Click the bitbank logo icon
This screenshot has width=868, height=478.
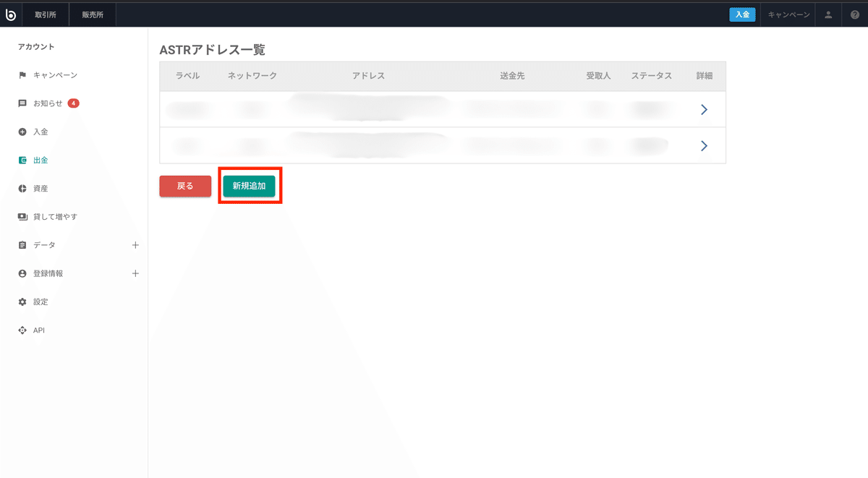[x=11, y=14]
